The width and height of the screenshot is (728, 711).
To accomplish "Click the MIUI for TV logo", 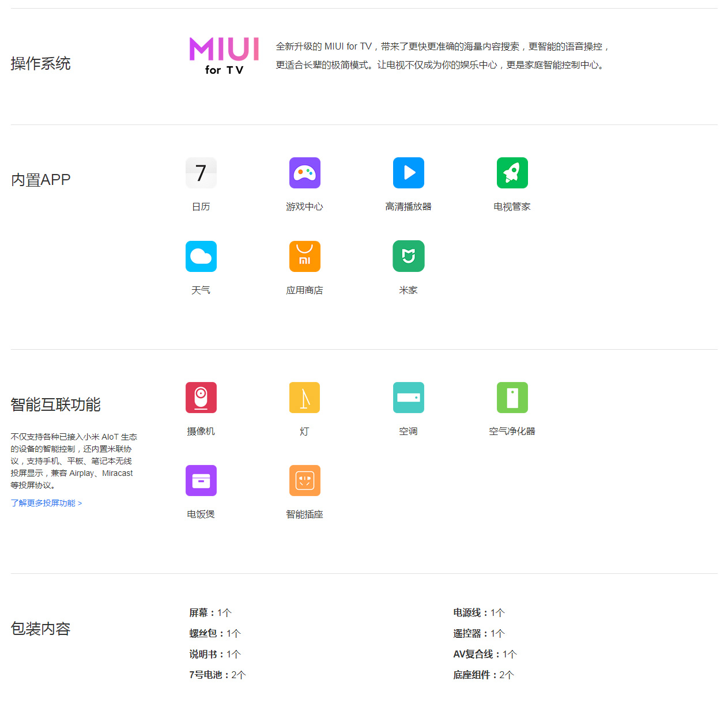I will (x=224, y=56).
